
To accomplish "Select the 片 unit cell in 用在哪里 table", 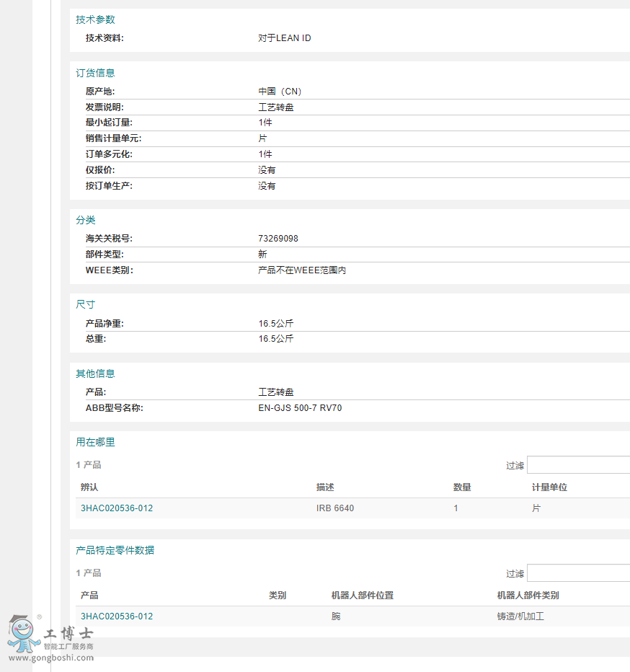I will click(x=536, y=508).
